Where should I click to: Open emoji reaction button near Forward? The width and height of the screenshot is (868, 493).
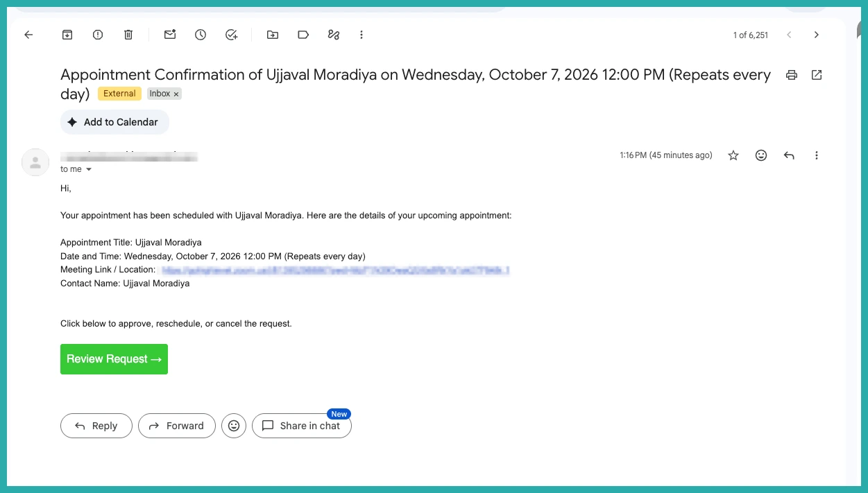coord(234,426)
